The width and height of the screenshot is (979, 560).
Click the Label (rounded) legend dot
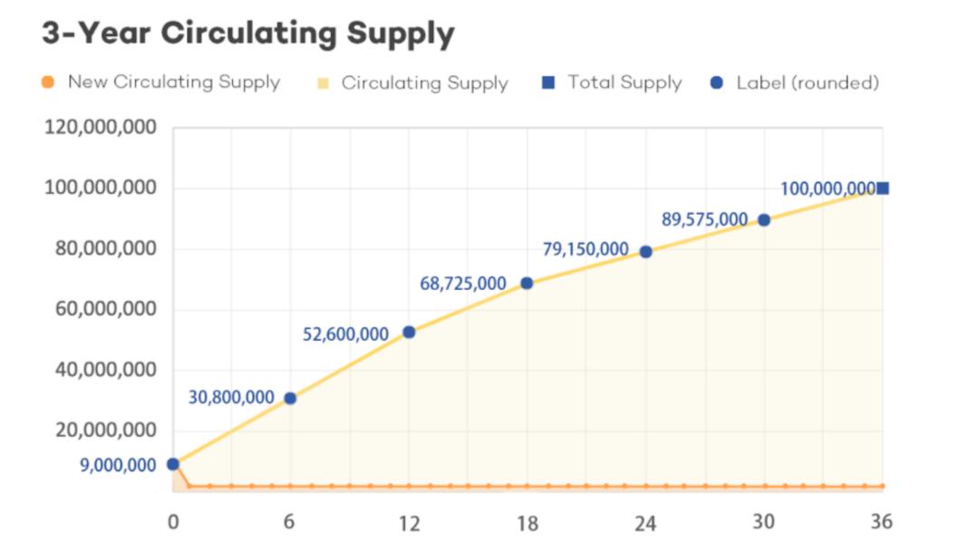tap(717, 82)
